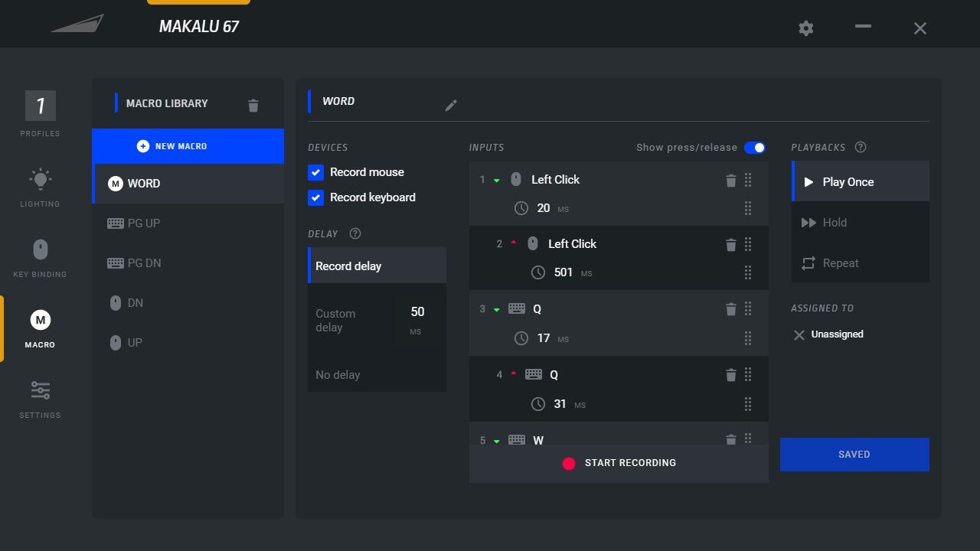Screen dimensions: 980x551
Task: Switch to the MAKALU 67 device tab
Action: 199,26
